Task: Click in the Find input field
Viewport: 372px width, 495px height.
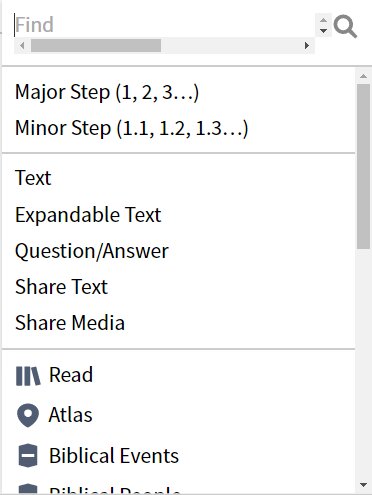Action: [164, 25]
